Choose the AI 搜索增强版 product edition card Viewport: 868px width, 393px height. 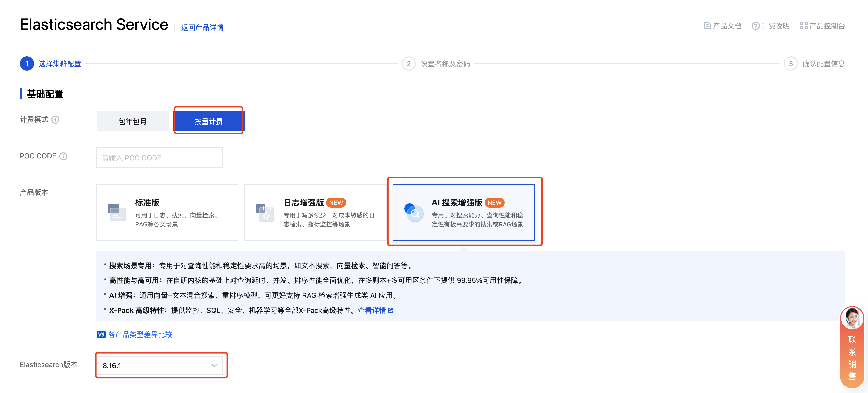click(464, 213)
